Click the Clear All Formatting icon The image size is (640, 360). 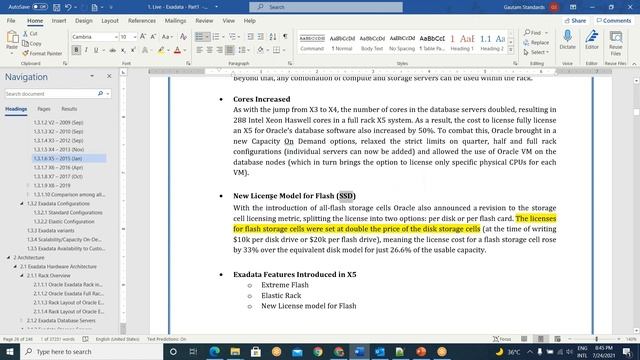click(183, 37)
